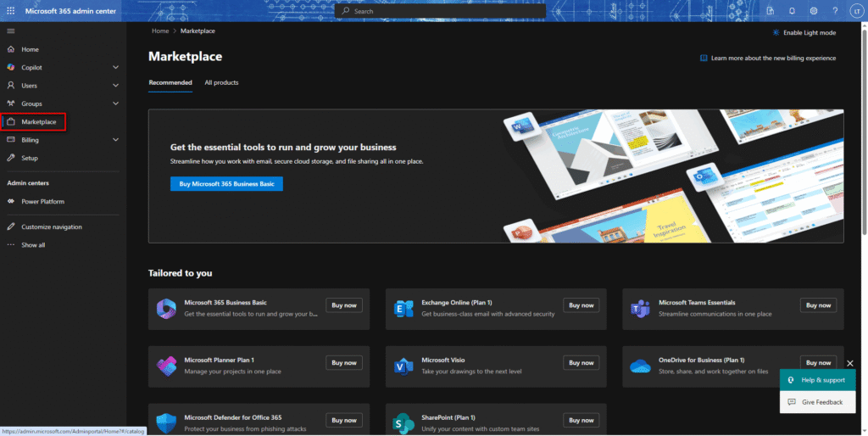This screenshot has width=868, height=436.
Task: Click the OneDrive for Business cloud icon
Action: pos(639,366)
